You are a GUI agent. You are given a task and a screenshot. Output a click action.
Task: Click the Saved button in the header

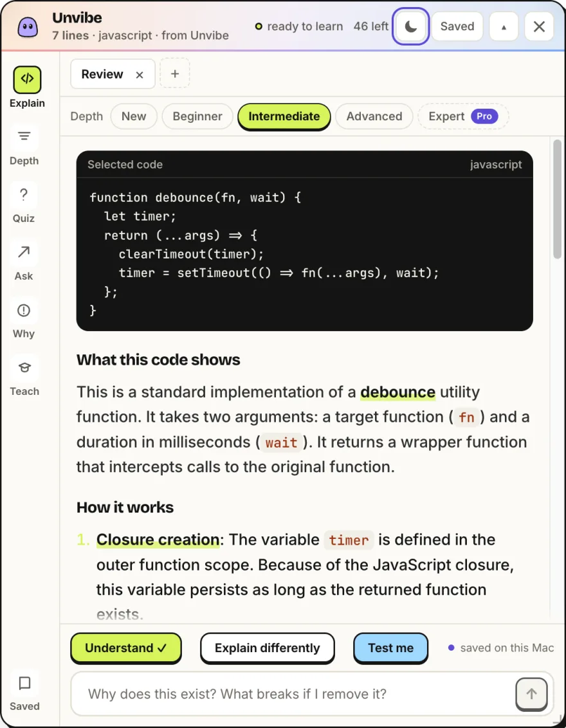click(457, 26)
